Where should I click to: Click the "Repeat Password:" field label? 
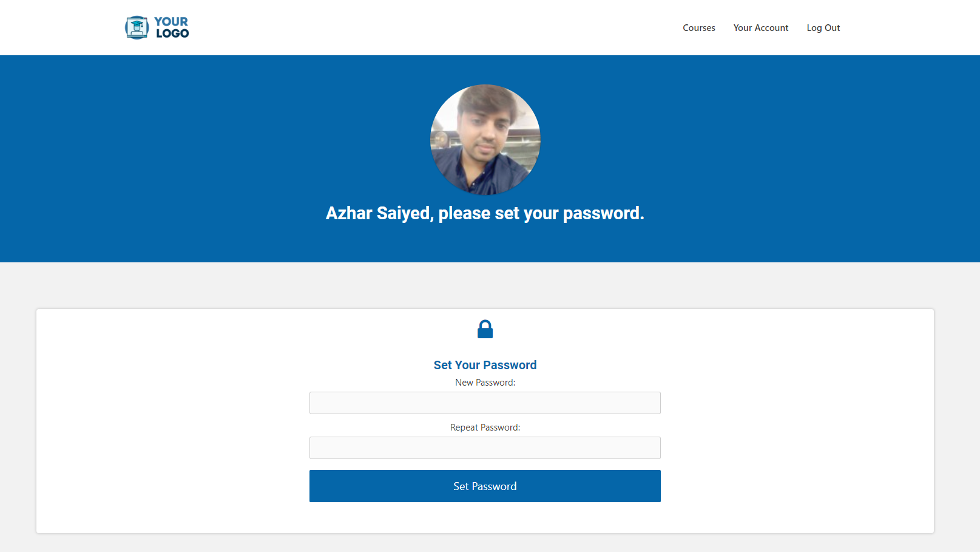point(485,428)
